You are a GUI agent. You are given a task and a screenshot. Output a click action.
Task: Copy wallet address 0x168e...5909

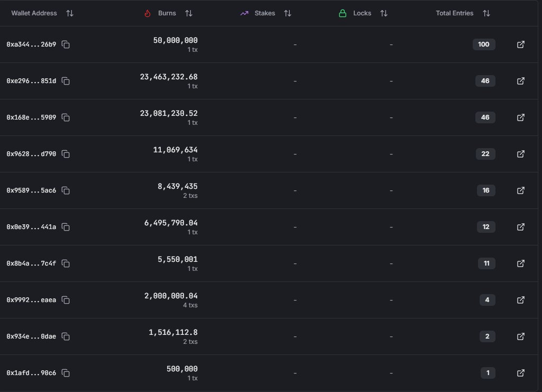tap(66, 117)
